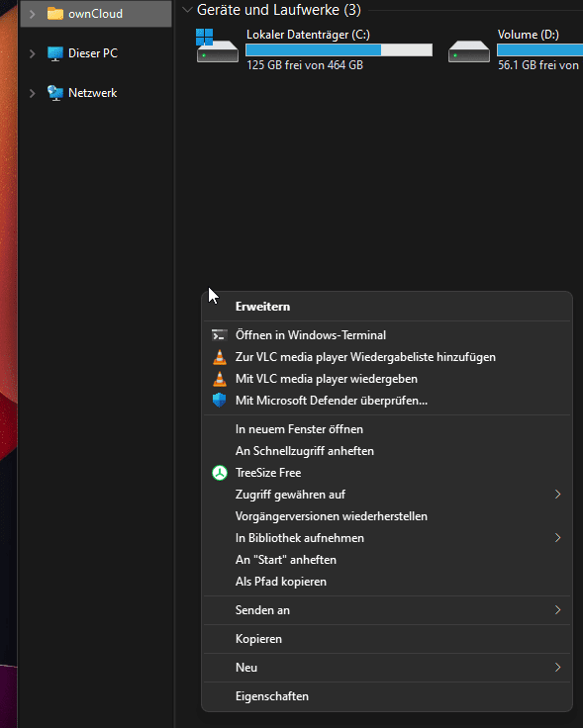
Task: Click the Netzwerk icon in navigation pane
Action: click(x=55, y=93)
